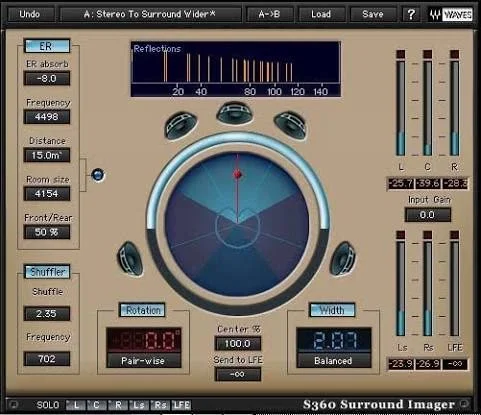Click the R channel level meter
The image size is (481, 415).
click(x=455, y=108)
